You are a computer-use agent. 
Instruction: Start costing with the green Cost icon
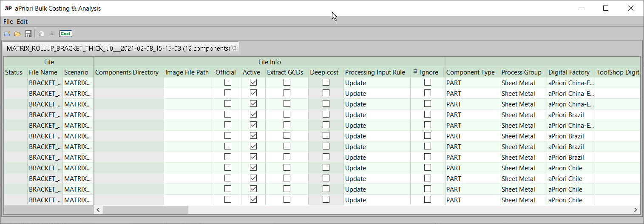[65, 34]
